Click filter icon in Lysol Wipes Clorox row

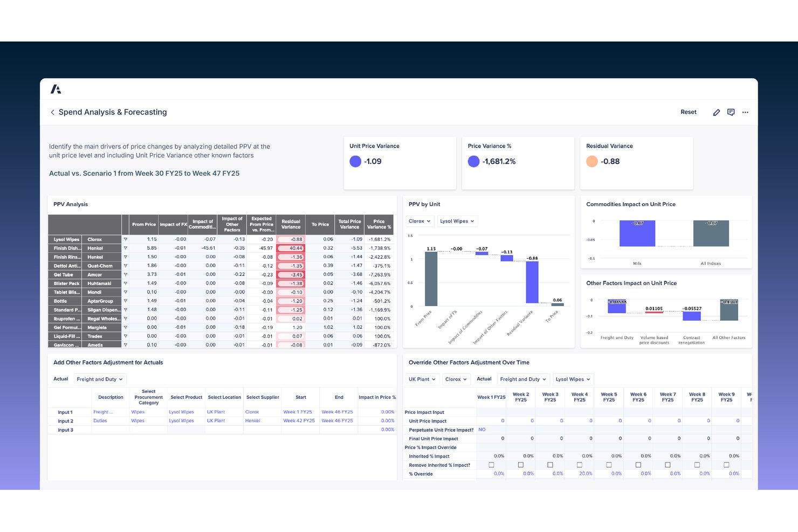[x=126, y=239]
